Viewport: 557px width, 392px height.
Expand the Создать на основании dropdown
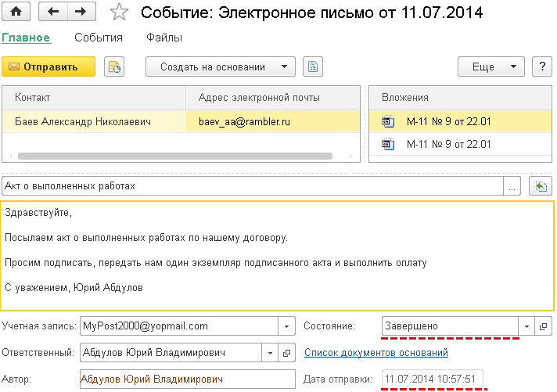[284, 67]
